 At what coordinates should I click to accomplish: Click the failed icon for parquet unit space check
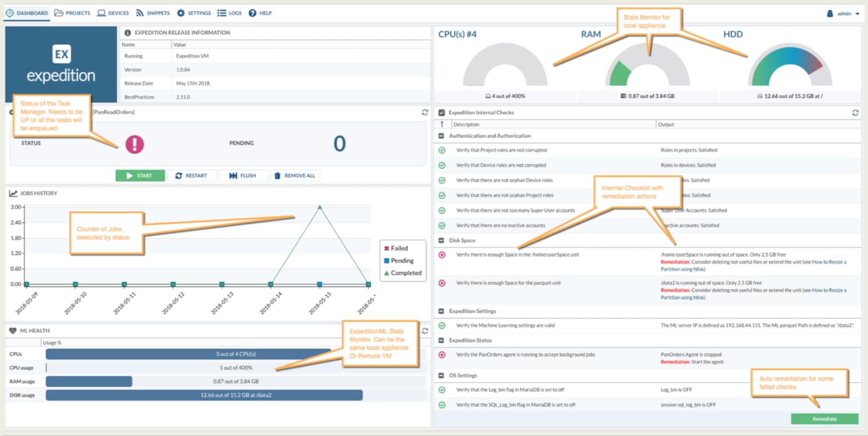pos(442,283)
